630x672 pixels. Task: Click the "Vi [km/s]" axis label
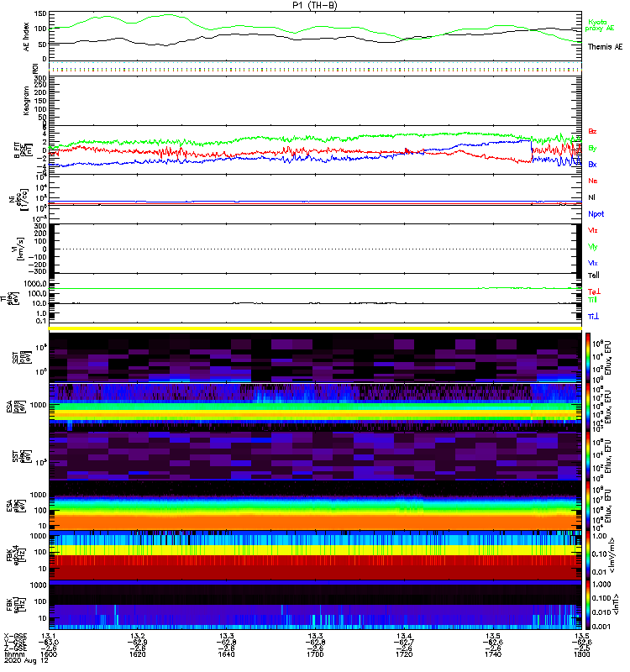19,249
